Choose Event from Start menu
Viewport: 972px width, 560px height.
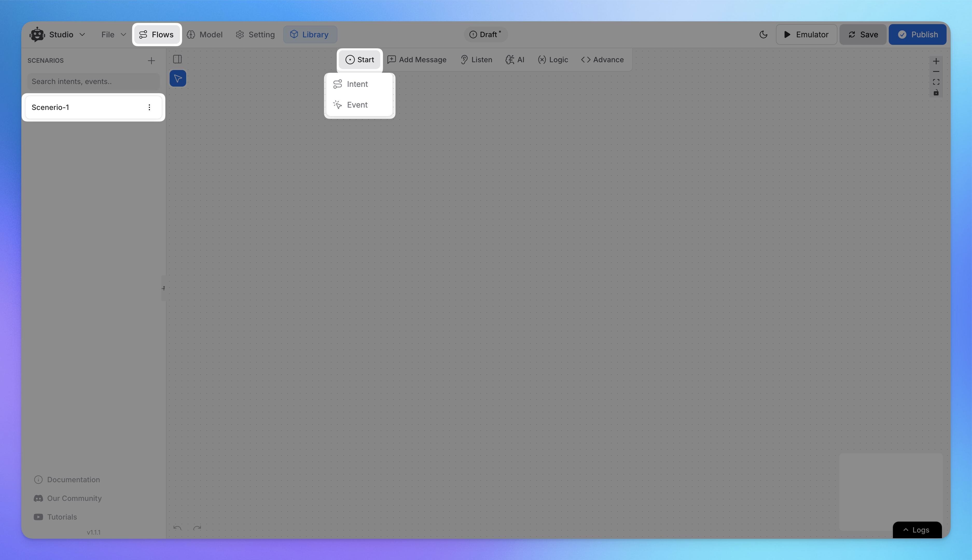point(359,105)
